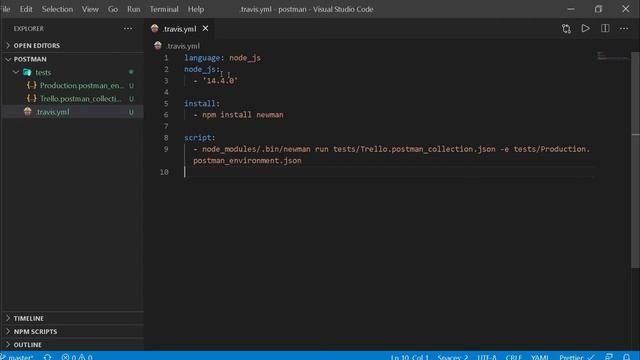
Task: Expand the Timeline panel
Action: coord(73,318)
